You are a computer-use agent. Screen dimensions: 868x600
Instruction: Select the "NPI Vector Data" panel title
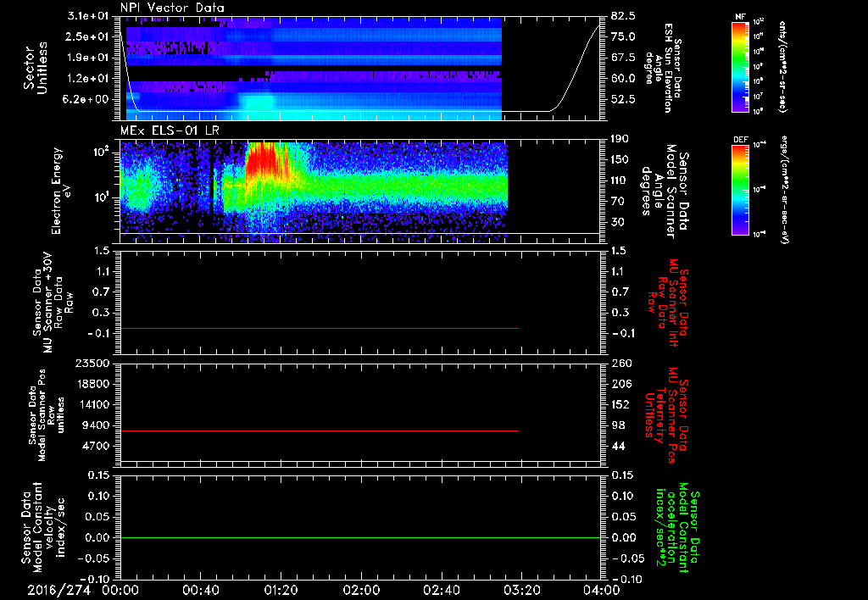coord(172,8)
